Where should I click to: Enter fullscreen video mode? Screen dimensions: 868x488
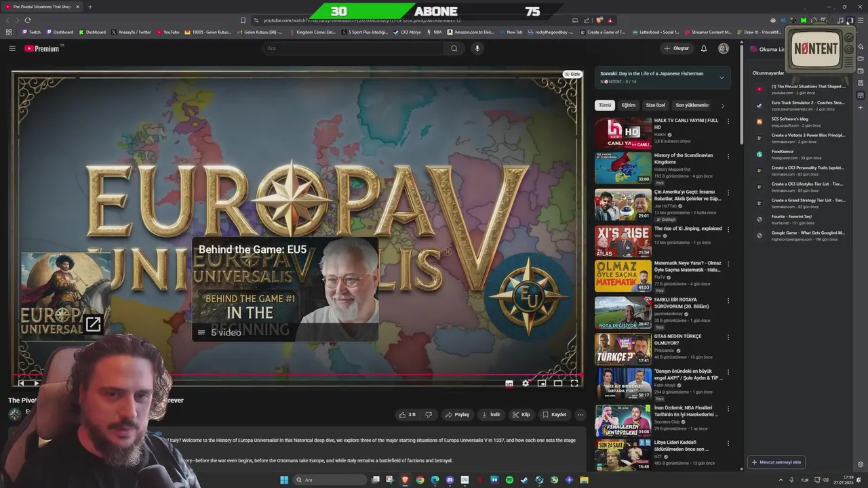(x=574, y=384)
